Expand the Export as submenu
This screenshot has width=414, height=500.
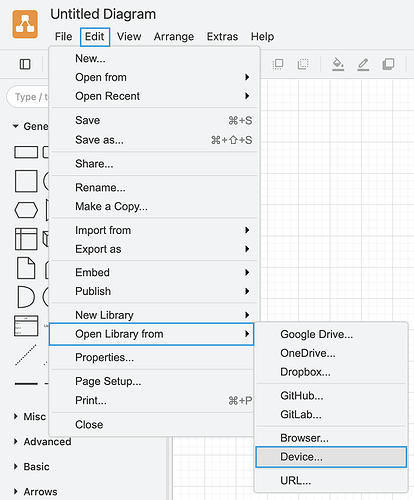click(x=154, y=249)
